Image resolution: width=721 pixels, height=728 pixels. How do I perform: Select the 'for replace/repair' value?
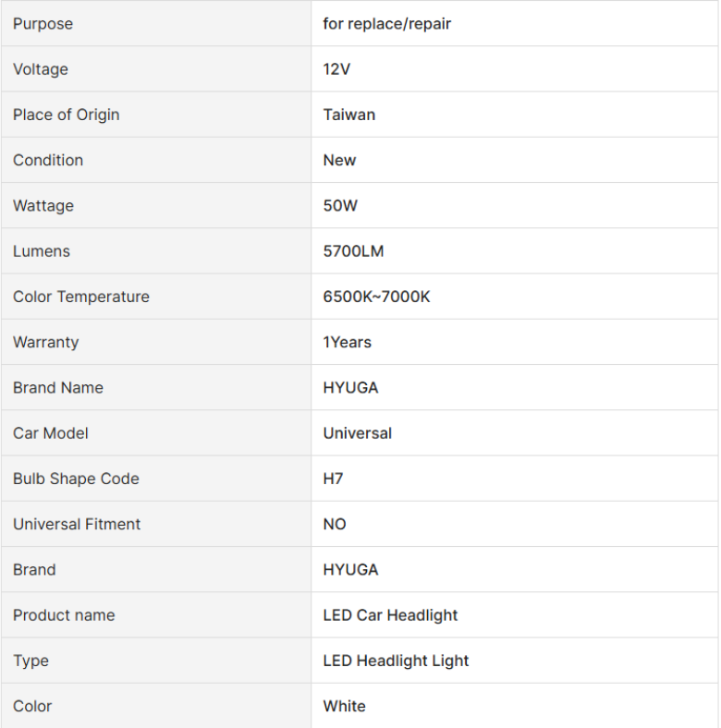387,24
